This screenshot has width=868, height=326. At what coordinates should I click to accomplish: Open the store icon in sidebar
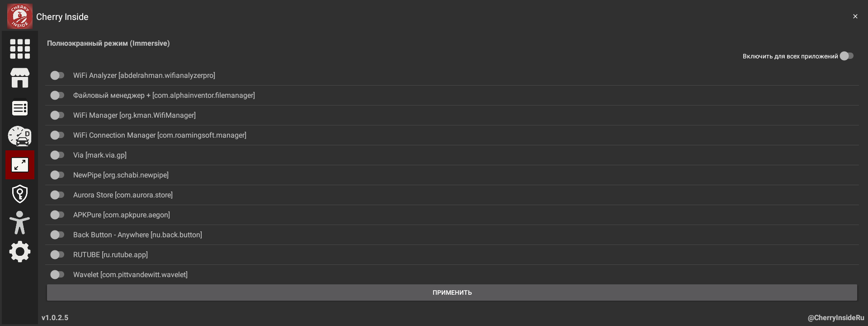click(x=20, y=78)
